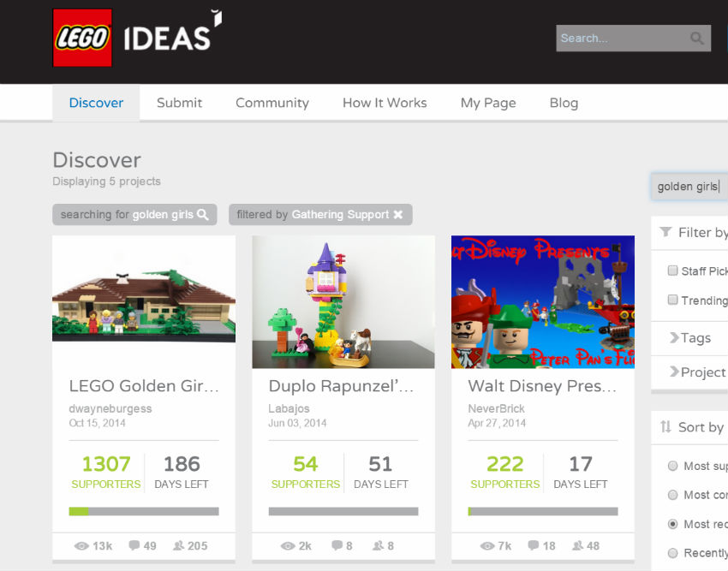Click the golden girls filter text box
Viewport: 728px width, 571px height.
689,187
